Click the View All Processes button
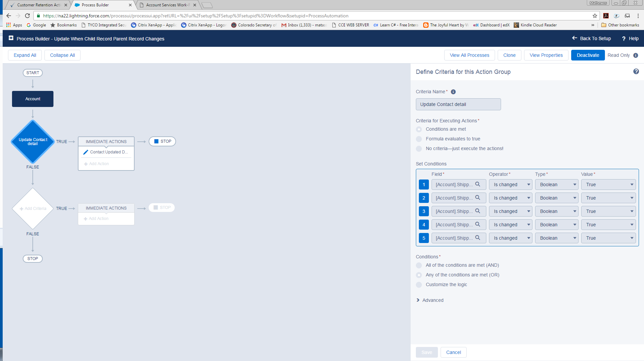Viewport: 644px width, 361px height. click(x=469, y=55)
